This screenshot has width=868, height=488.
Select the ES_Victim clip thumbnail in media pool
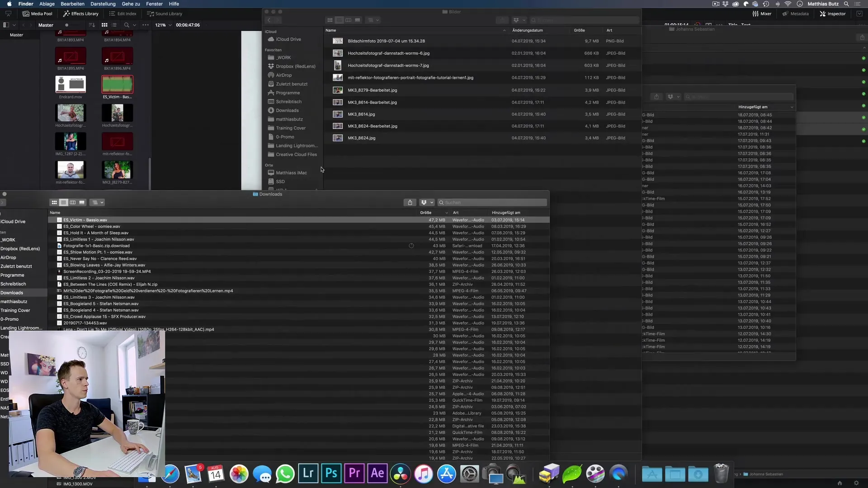click(x=117, y=84)
